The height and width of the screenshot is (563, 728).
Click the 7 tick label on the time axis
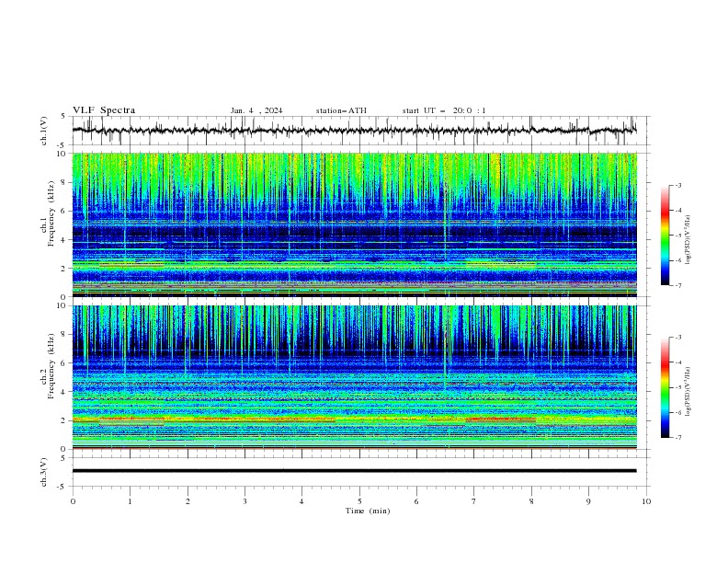pyautogui.click(x=474, y=501)
